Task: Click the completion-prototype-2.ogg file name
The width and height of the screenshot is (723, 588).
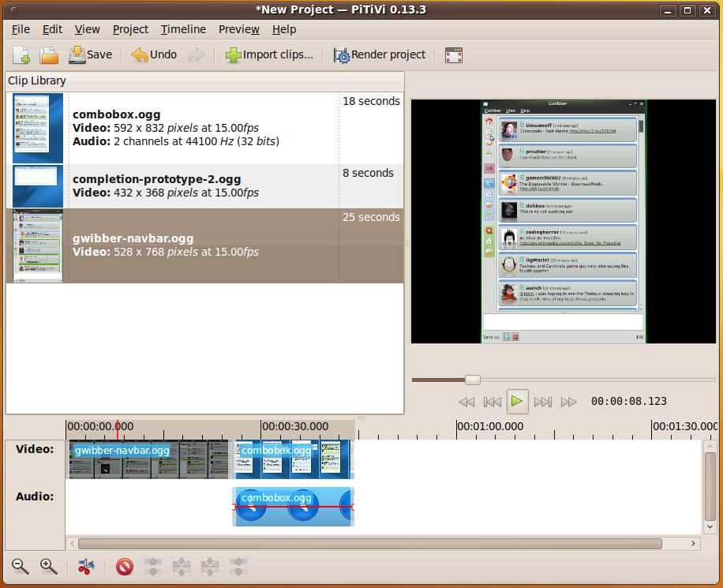Action: pos(157,179)
